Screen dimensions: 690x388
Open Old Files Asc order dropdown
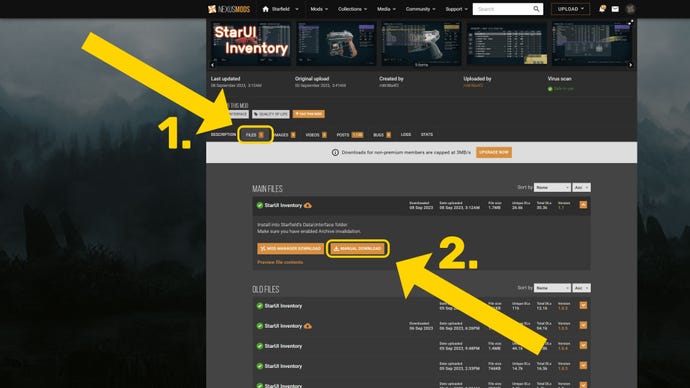click(581, 288)
